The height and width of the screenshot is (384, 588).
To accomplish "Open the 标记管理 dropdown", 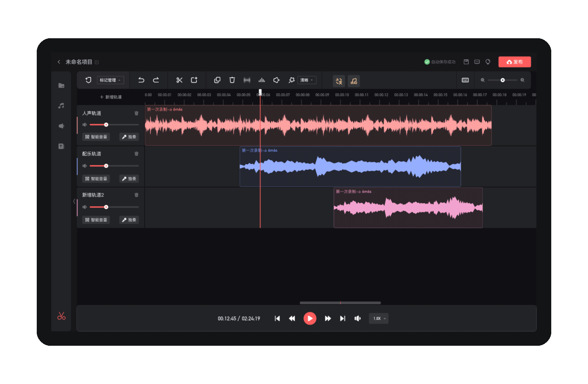I will click(x=110, y=80).
